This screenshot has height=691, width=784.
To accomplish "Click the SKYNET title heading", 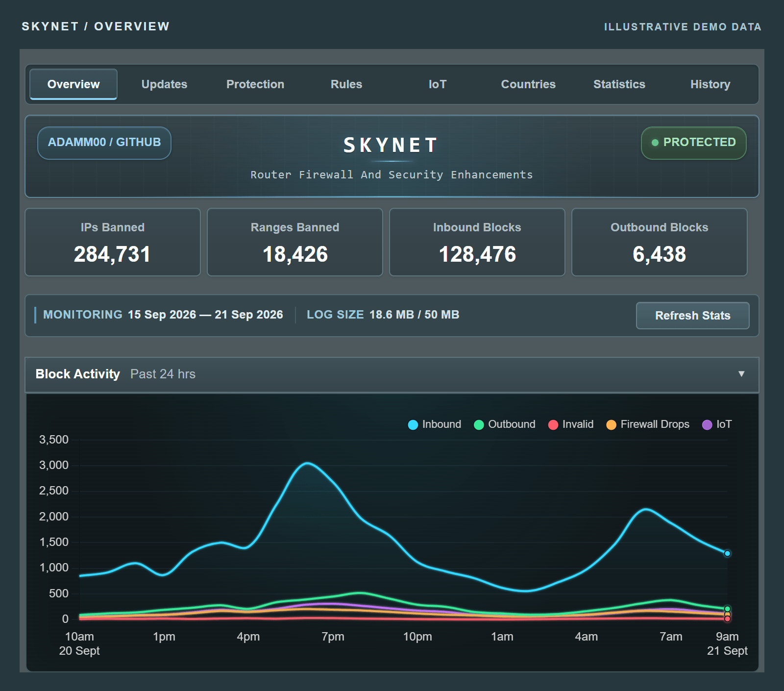I will pyautogui.click(x=391, y=145).
